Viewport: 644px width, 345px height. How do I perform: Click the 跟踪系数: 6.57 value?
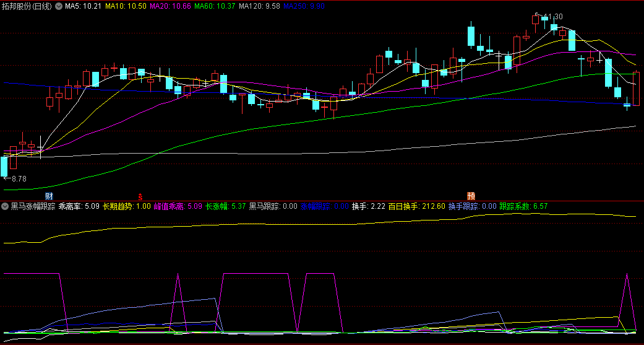(523, 206)
